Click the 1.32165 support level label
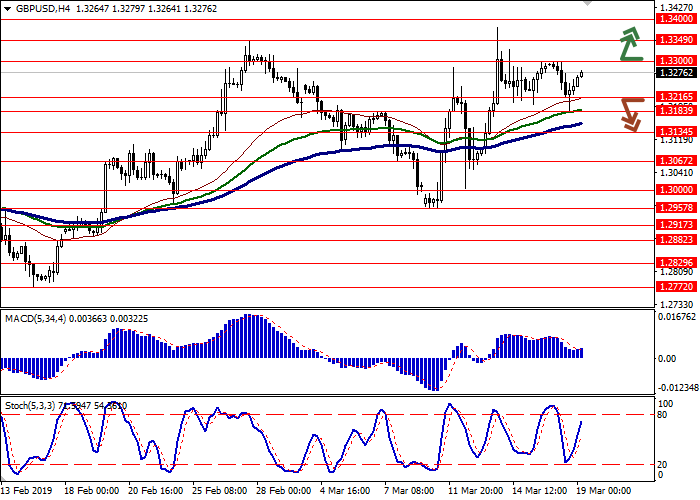This screenshot has width=700, height=500. point(676,97)
